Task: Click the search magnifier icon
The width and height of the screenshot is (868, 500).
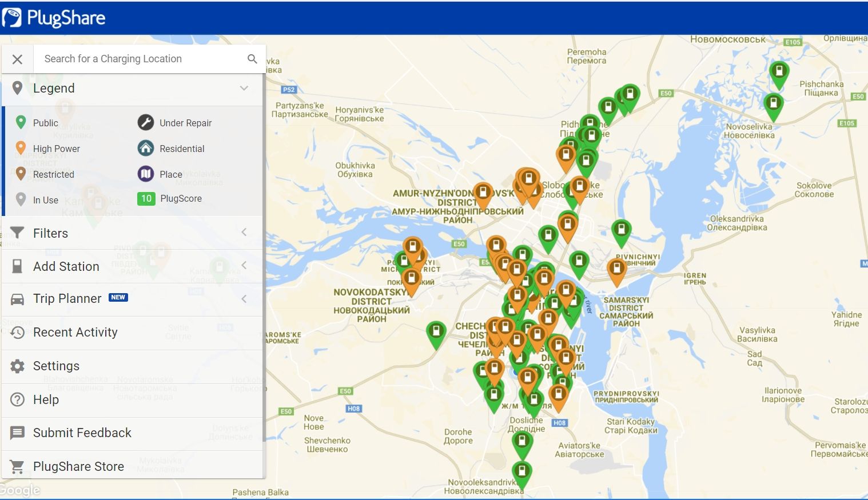Action: click(252, 59)
